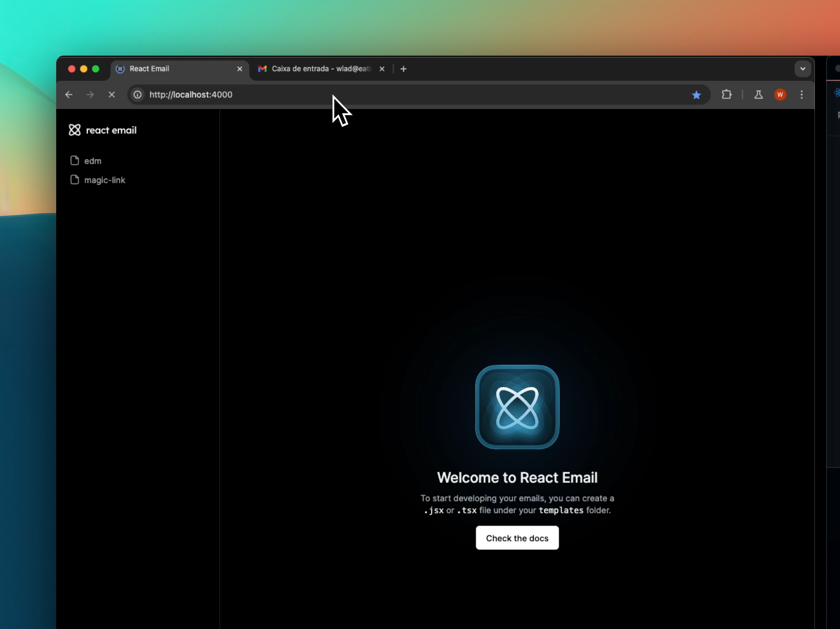Click the bookmark star icon
The width and height of the screenshot is (840, 629).
pyautogui.click(x=696, y=95)
